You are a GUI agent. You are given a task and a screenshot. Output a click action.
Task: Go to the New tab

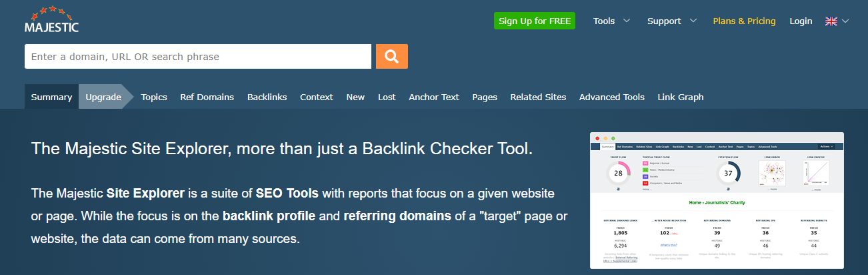(x=355, y=97)
